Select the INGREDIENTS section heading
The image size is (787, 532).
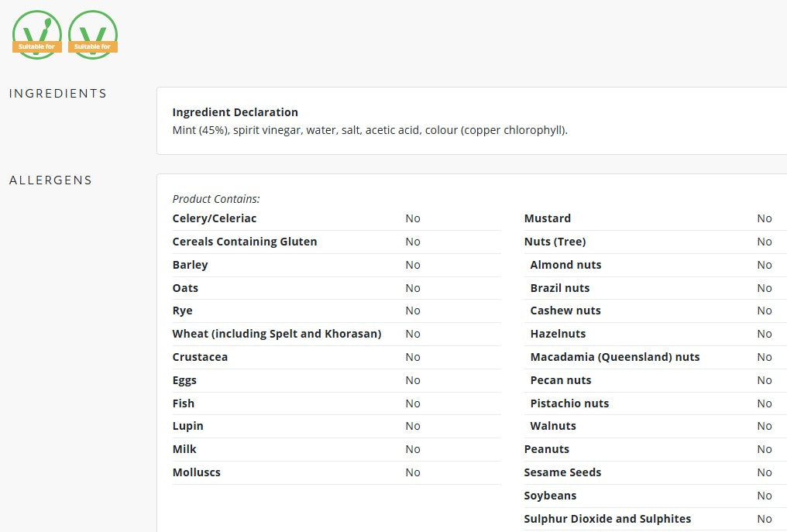click(58, 94)
